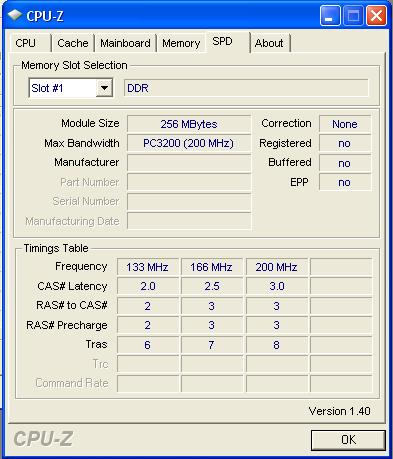Click the 200 MHz frequency cell
This screenshot has height=459, width=393.
276,267
